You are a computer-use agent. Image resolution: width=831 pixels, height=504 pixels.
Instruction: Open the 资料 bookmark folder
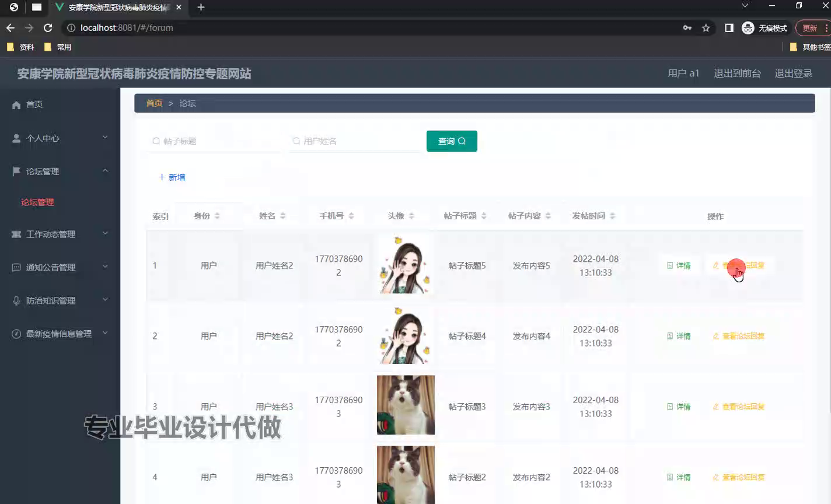[20, 47]
